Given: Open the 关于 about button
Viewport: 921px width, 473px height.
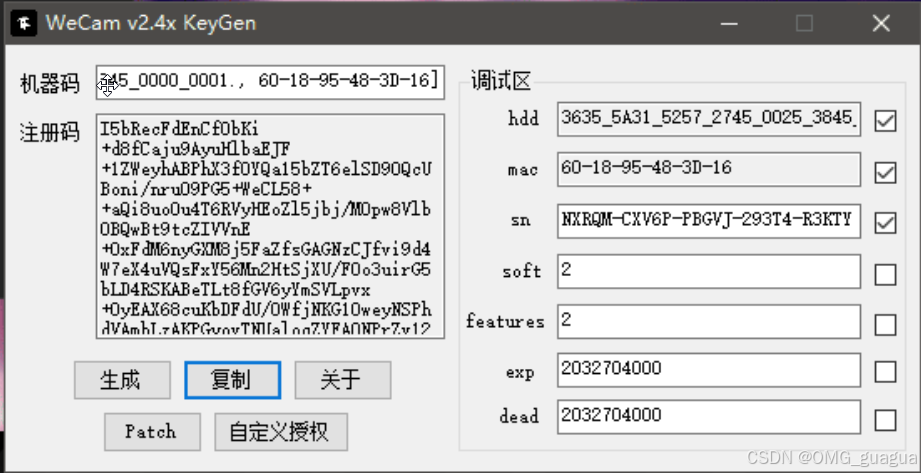Looking at the screenshot, I should (x=342, y=380).
